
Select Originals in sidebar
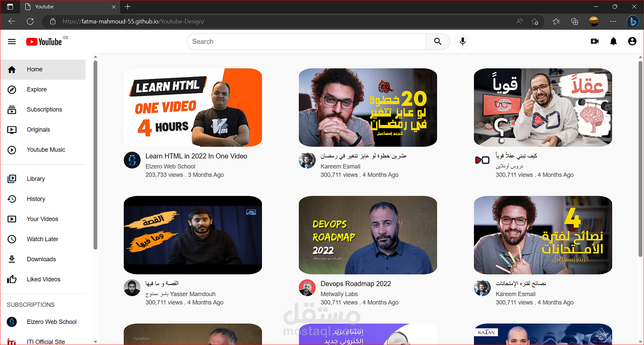pos(43,130)
